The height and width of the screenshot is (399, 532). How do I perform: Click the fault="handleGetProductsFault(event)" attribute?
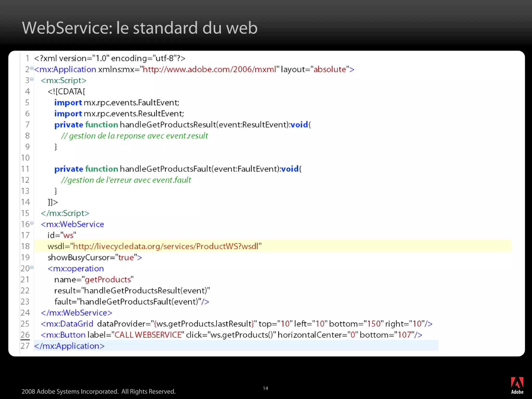(x=128, y=302)
